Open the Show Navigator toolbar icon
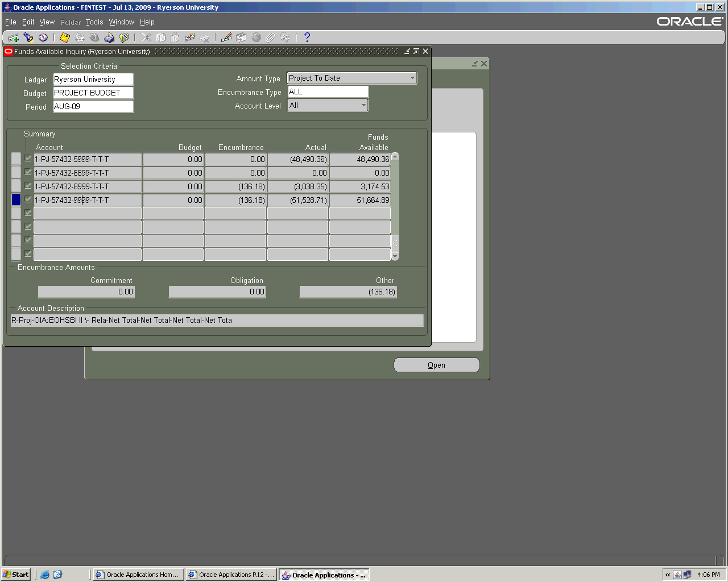 tap(43, 38)
